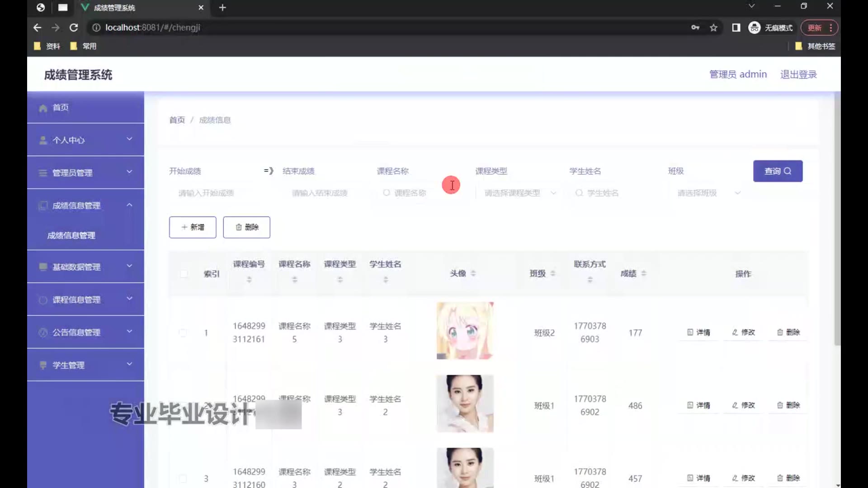Sort table by 课程类型 column arrows
The width and height of the screenshot is (868, 488).
340,280
